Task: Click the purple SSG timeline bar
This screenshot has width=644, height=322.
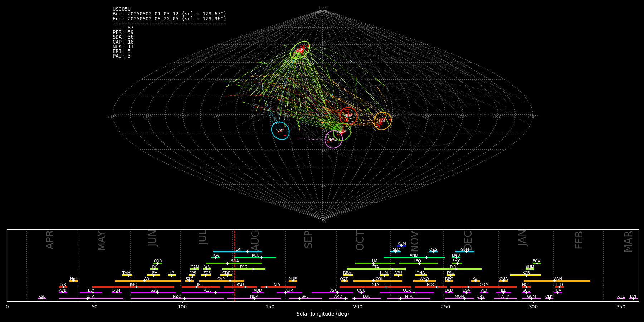Action: (x=153, y=293)
